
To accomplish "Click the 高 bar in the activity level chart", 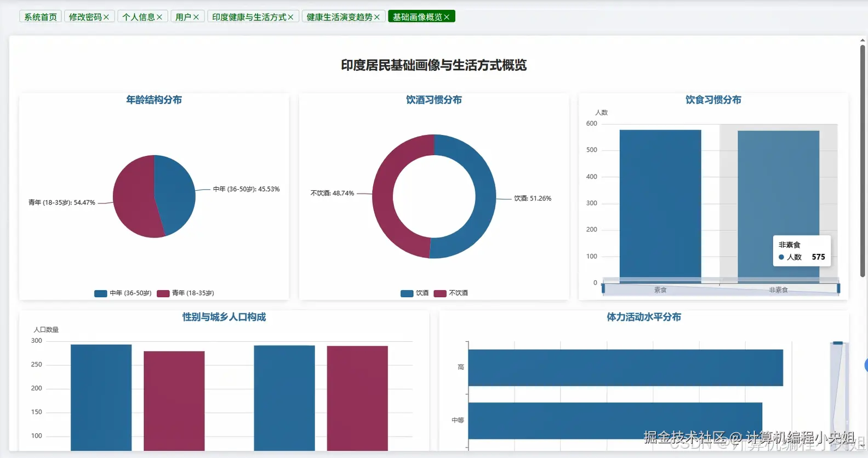I will (x=625, y=367).
